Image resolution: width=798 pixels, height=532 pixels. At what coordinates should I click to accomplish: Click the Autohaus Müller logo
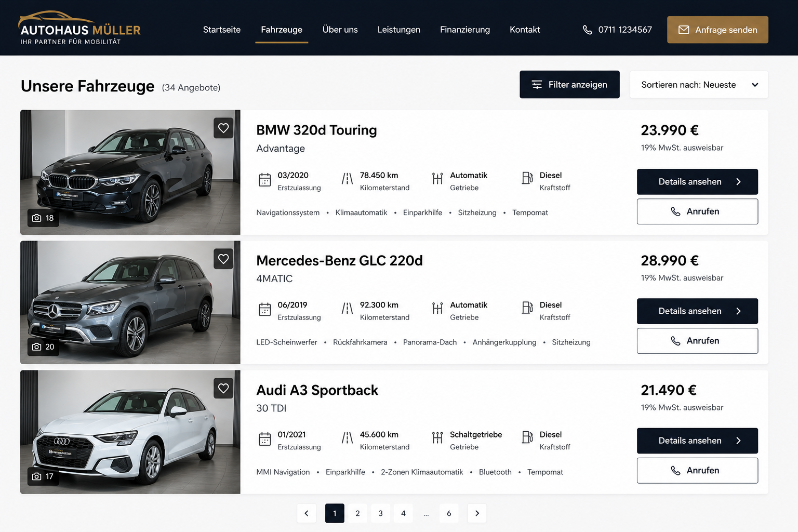tap(80, 28)
